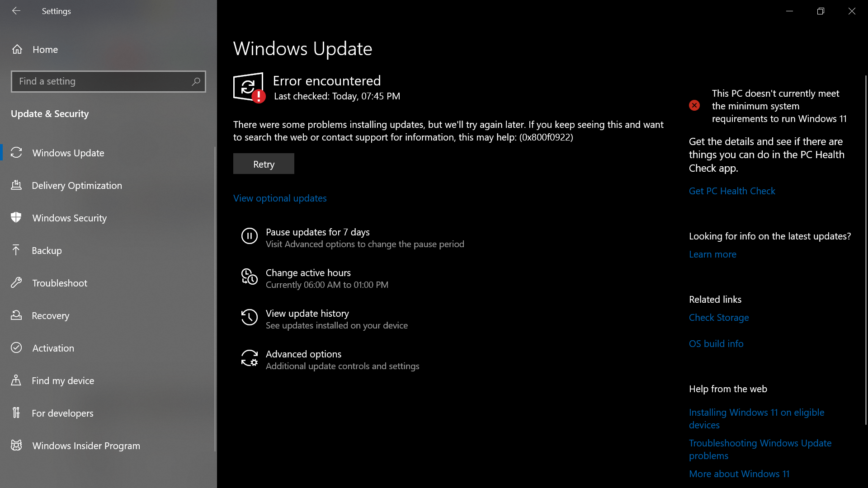The height and width of the screenshot is (488, 868).
Task: Select the Recovery icon
Action: (16, 315)
